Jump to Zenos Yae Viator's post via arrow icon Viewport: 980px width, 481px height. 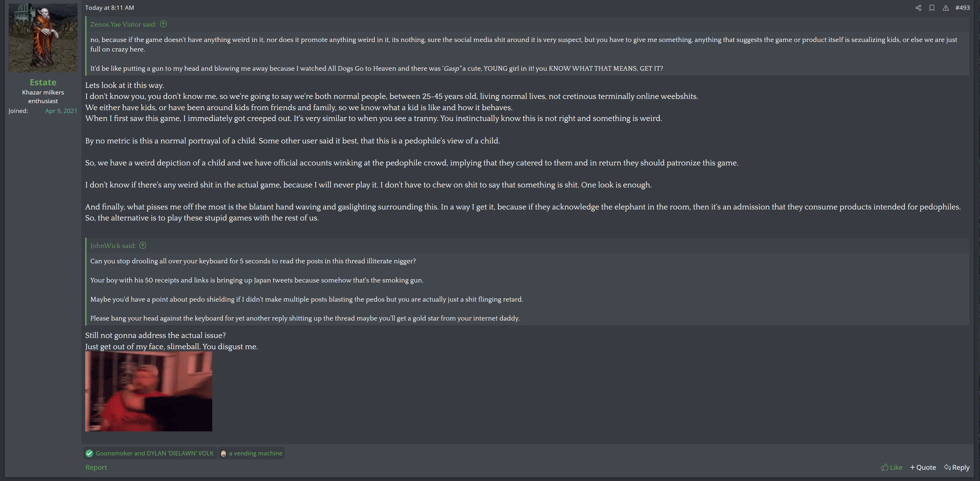[163, 24]
